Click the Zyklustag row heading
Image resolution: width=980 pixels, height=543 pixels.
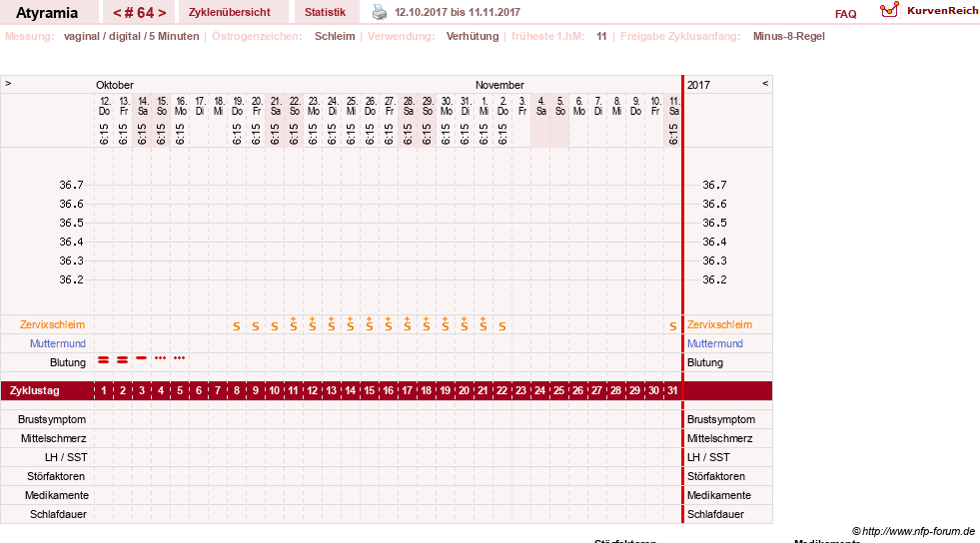tap(34, 390)
